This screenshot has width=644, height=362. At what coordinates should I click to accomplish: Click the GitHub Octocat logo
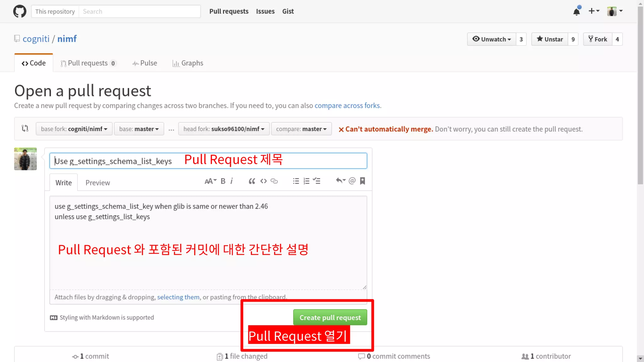click(x=19, y=11)
